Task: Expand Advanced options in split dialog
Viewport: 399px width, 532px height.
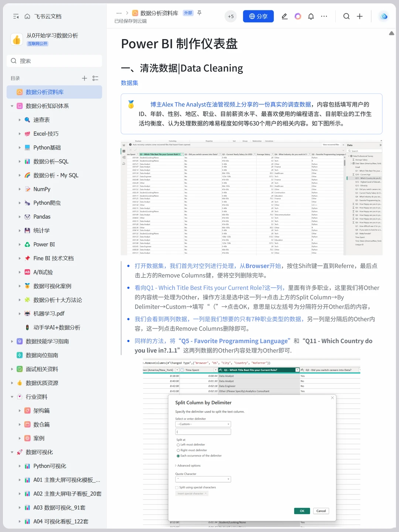Action: point(188,465)
